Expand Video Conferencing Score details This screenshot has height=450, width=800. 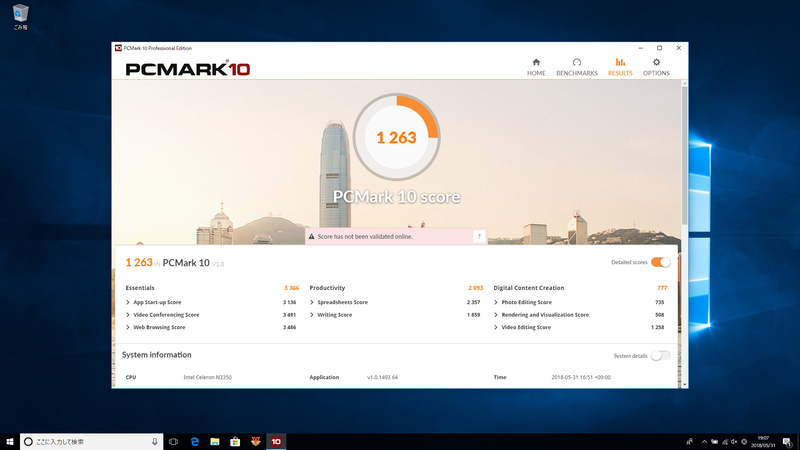(x=128, y=315)
